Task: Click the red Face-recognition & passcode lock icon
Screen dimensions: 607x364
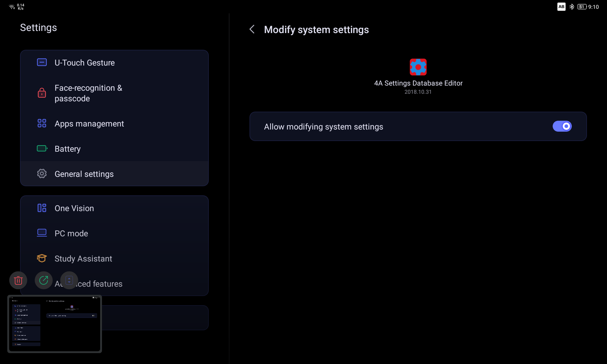Action: [42, 93]
